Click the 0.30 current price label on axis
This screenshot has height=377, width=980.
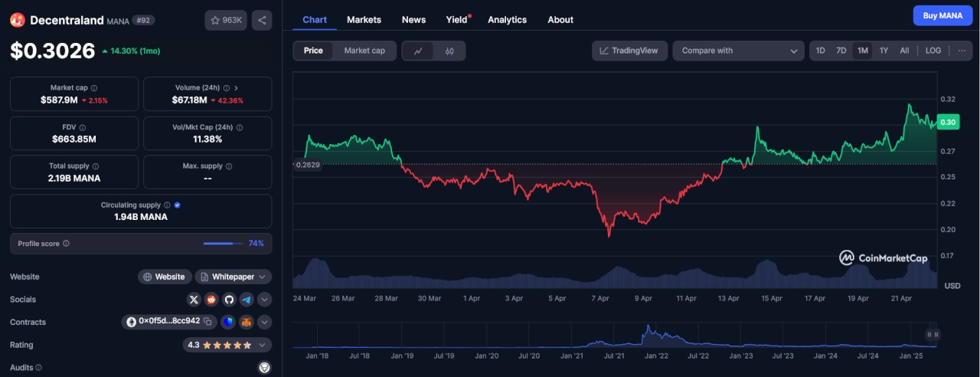tap(948, 123)
